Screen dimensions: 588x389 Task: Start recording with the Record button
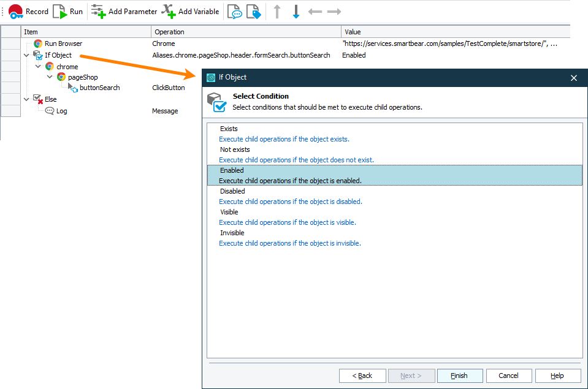(x=28, y=11)
